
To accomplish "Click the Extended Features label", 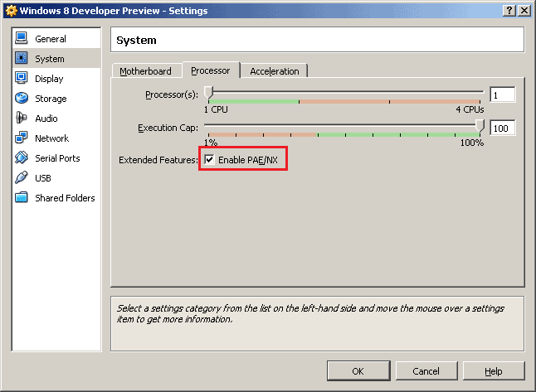I will point(158,160).
